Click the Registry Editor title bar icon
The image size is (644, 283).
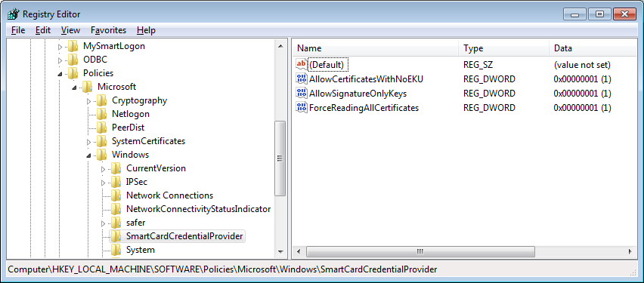click(x=13, y=14)
